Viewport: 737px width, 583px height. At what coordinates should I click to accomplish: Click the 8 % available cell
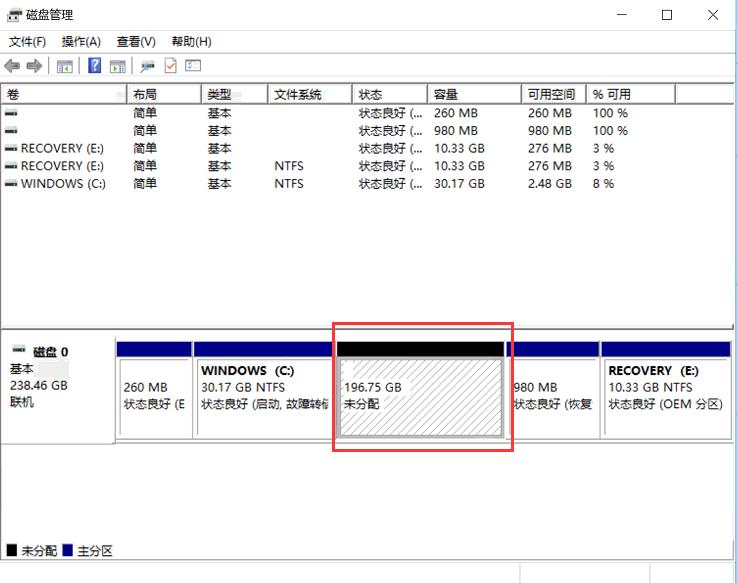603,183
